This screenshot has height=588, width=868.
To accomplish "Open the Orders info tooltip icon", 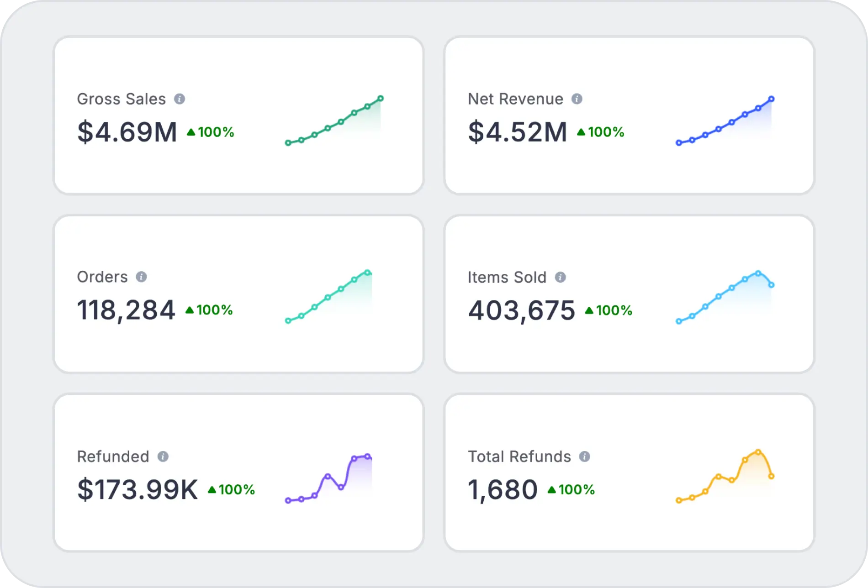I will [x=142, y=277].
